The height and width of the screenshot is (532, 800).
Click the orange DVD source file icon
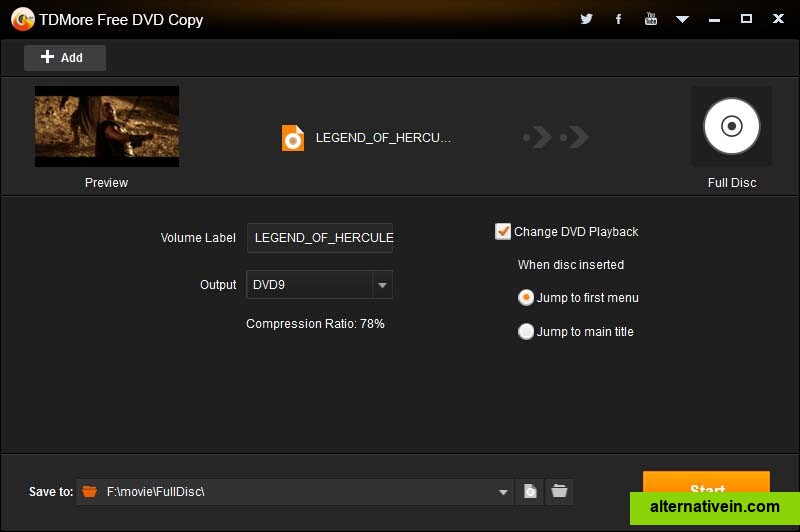293,138
